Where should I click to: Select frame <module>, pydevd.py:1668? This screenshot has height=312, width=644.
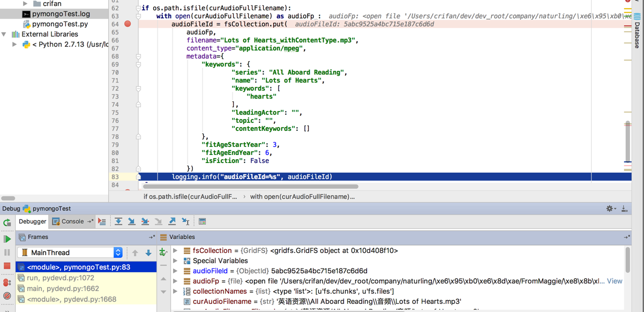[x=86, y=299]
